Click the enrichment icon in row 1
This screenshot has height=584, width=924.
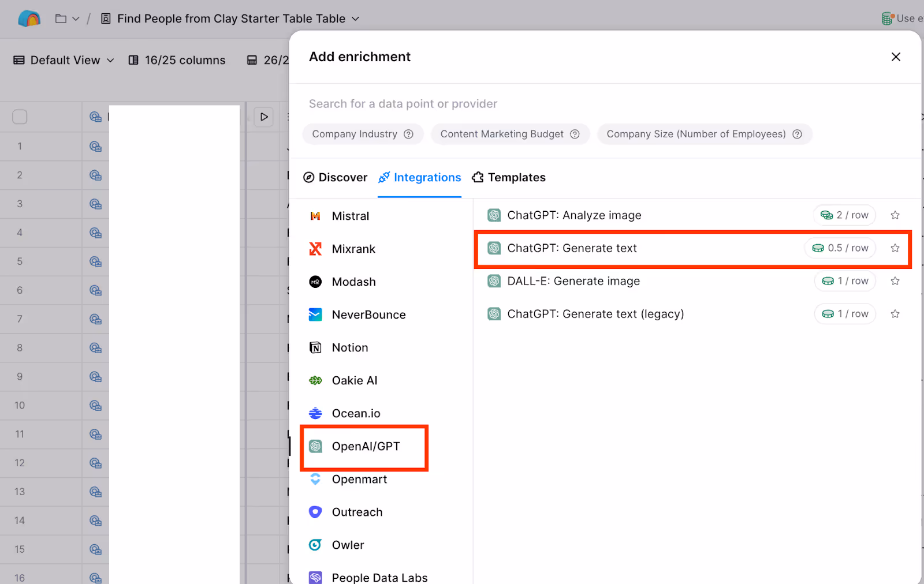coord(95,147)
